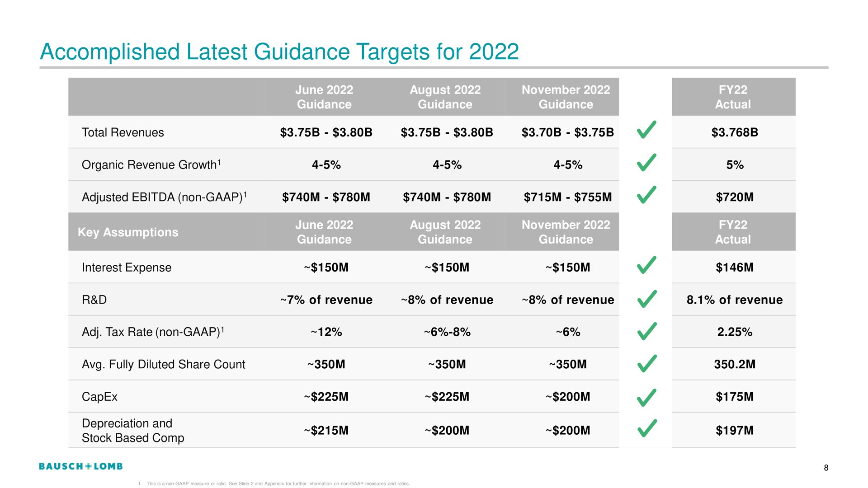Viewport: 868px width, 488px height.
Task: Click the green checkmark for Adjusted EBITDA row
Action: pyautogui.click(x=646, y=194)
